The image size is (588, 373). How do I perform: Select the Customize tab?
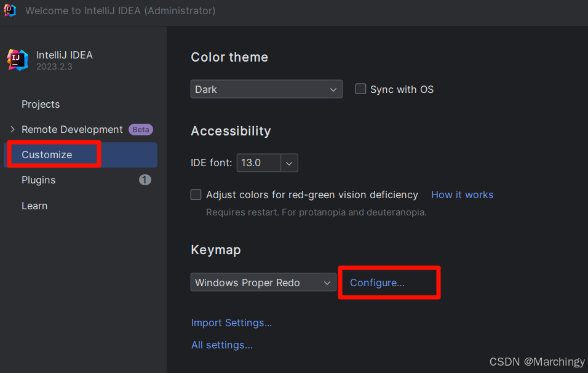point(81,154)
